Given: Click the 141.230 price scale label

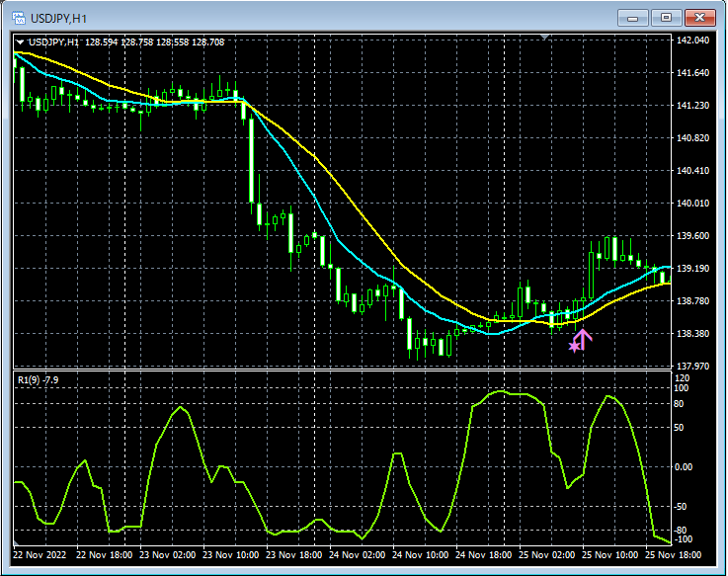Looking at the screenshot, I should [x=692, y=106].
